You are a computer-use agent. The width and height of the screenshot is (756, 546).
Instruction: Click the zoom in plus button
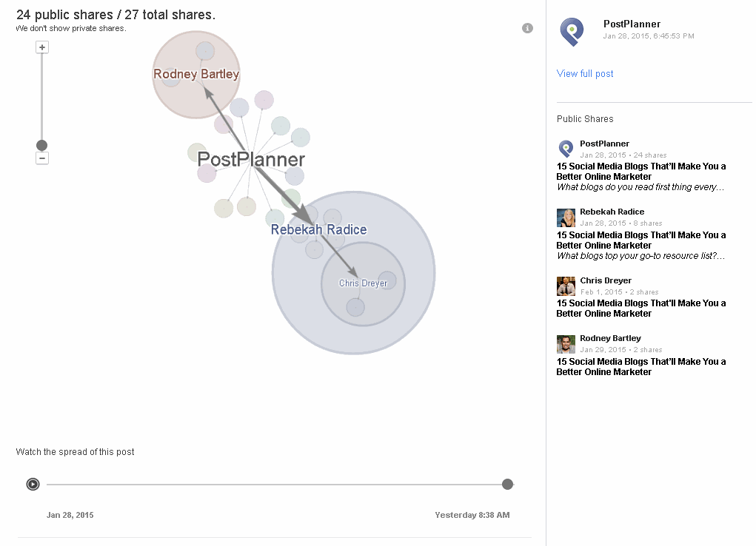click(42, 47)
